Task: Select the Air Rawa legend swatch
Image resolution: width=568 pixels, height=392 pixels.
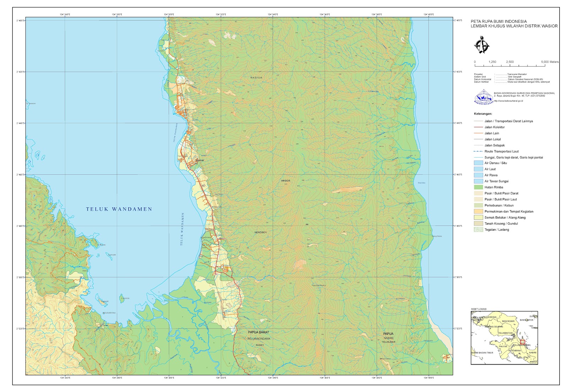Action: (478, 175)
